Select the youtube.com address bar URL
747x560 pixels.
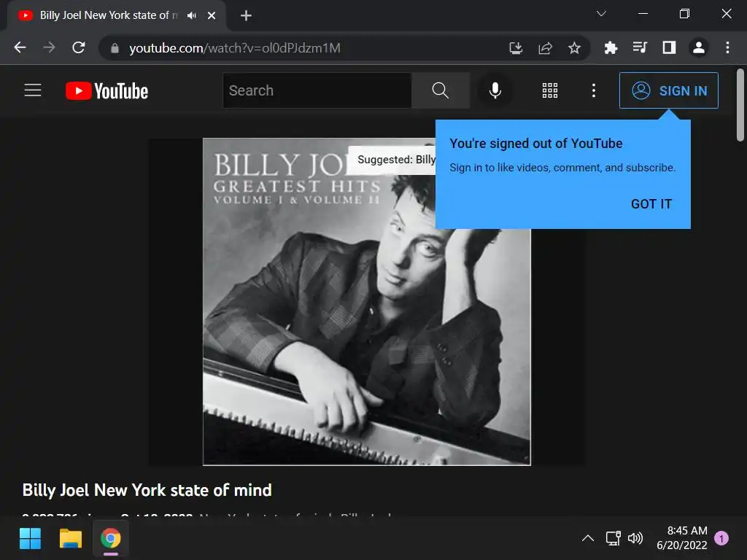pyautogui.click(x=235, y=48)
